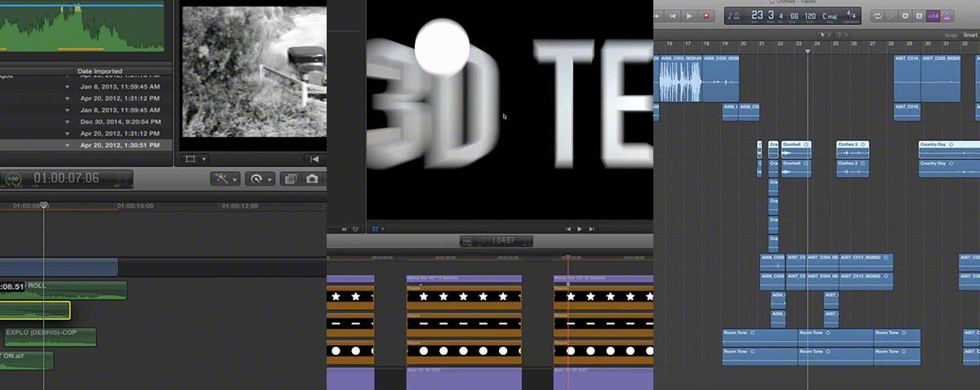980x390 pixels.
Task: Start playback in the Logic transport bar
Action: [689, 16]
